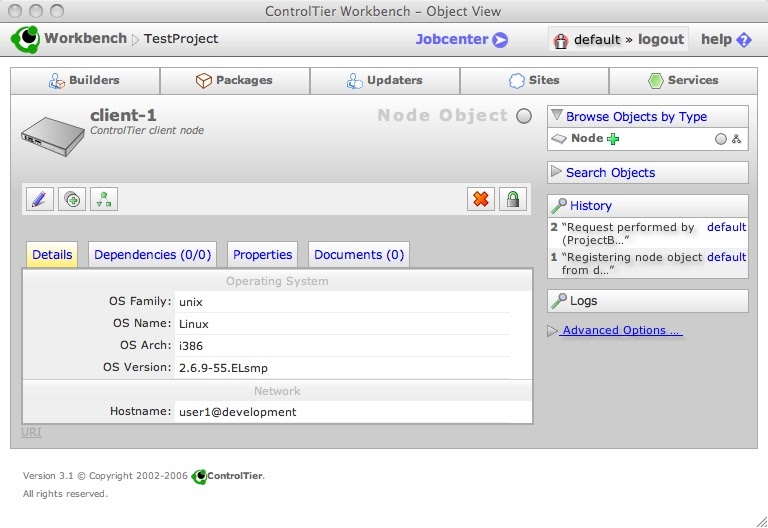The width and height of the screenshot is (768, 528).
Task: Select the circle button in Node row
Action: click(x=720, y=139)
